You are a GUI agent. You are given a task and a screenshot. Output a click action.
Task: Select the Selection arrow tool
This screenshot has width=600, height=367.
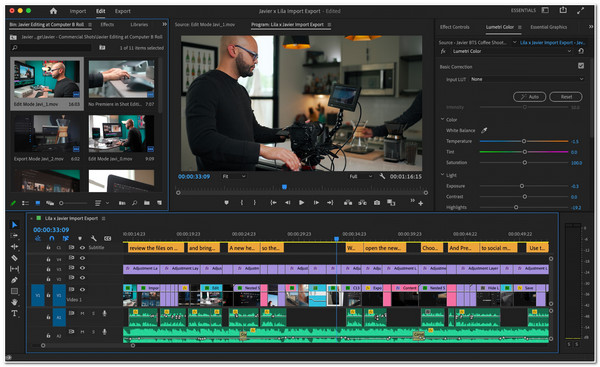coord(14,225)
